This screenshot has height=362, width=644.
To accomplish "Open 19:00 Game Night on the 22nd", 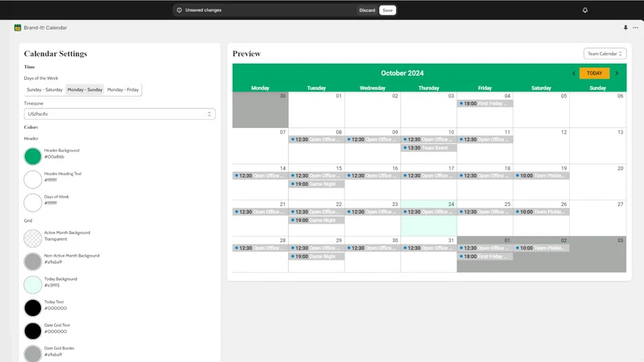I will [316, 220].
